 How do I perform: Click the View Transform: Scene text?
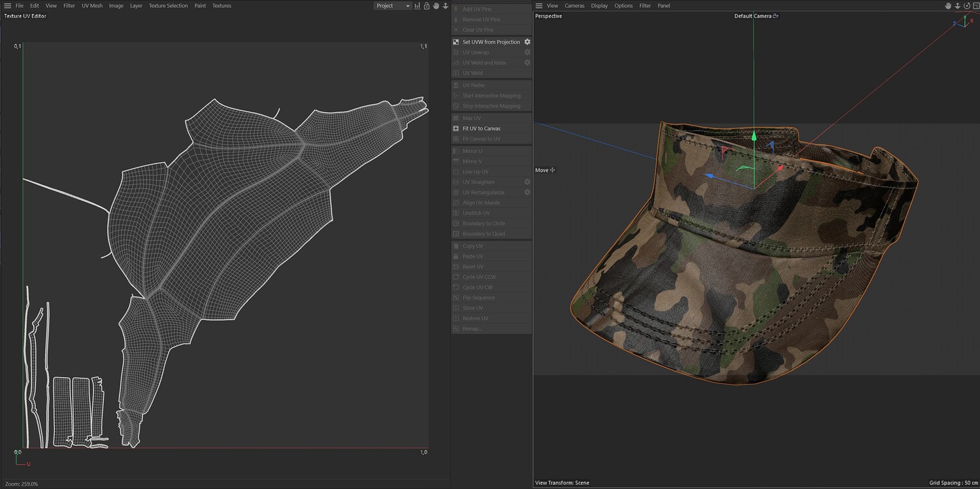click(x=562, y=483)
